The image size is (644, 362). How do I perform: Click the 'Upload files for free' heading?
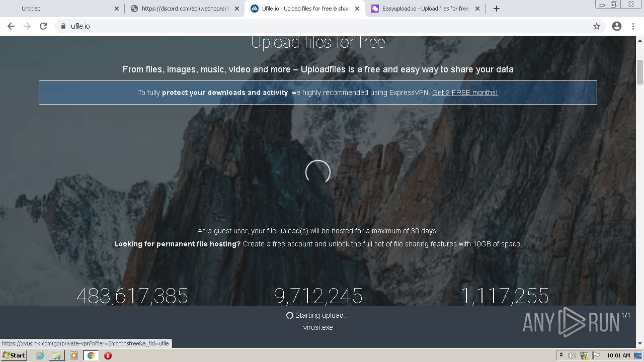[318, 42]
